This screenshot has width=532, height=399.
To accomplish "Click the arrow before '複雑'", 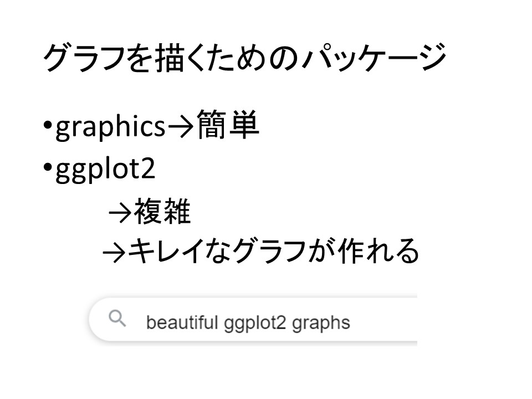I will pyautogui.click(x=120, y=213).
